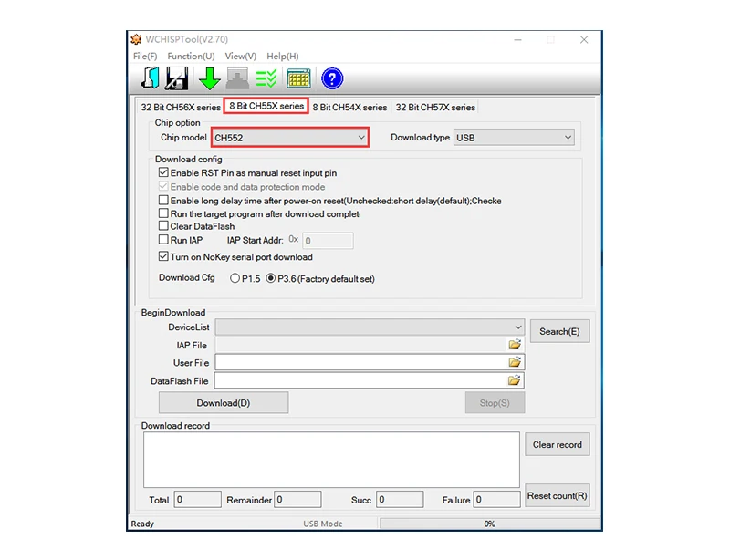Switch to 8 Bit CH54X series tab
The height and width of the screenshot is (560, 730).
pos(349,107)
